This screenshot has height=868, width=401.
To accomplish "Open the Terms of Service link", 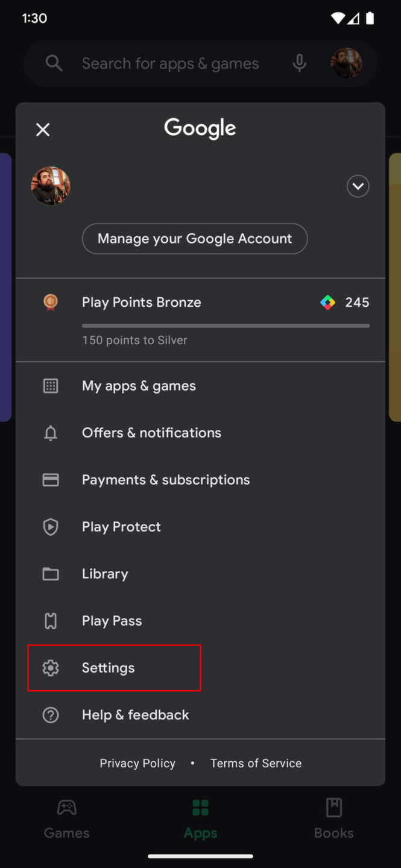I will tap(256, 763).
